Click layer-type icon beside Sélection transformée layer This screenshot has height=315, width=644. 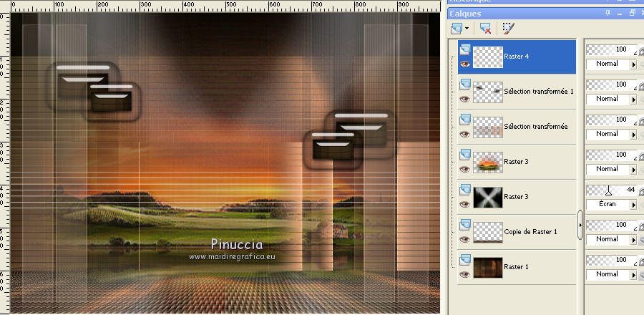(x=465, y=120)
